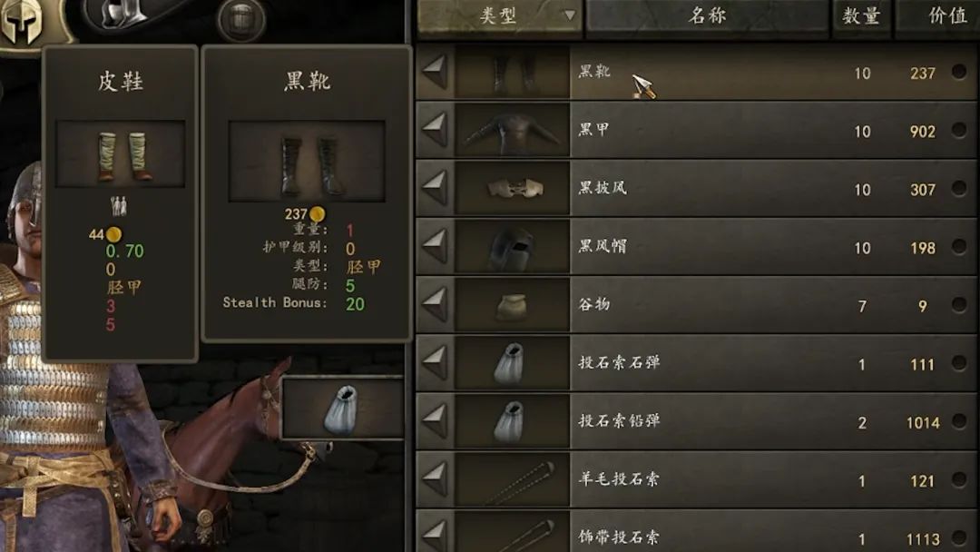Click the equipped sling ammo slot by the horse

(342, 409)
